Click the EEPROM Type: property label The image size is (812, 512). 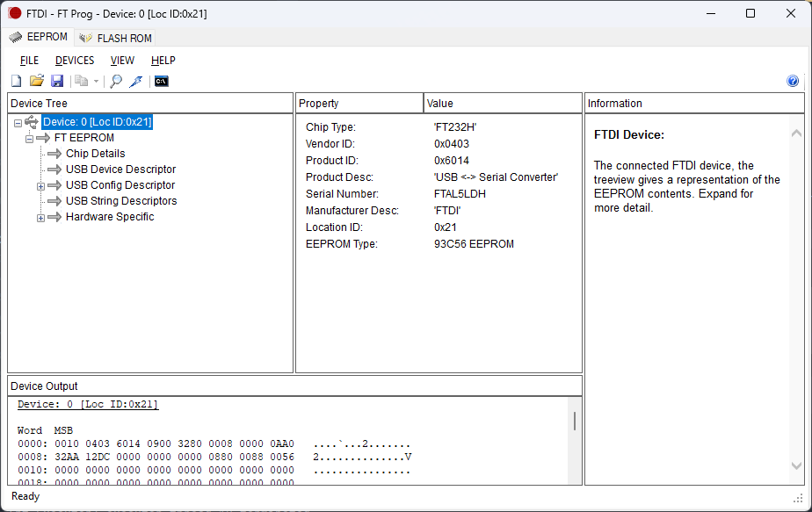pos(342,244)
